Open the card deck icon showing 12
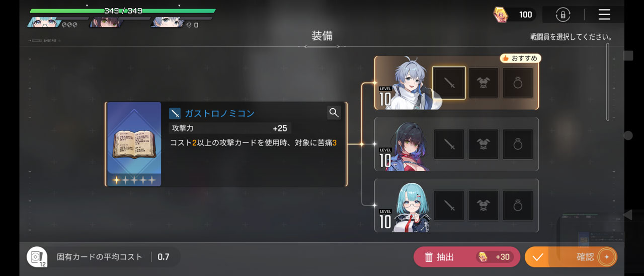The image size is (644, 276). [37, 257]
